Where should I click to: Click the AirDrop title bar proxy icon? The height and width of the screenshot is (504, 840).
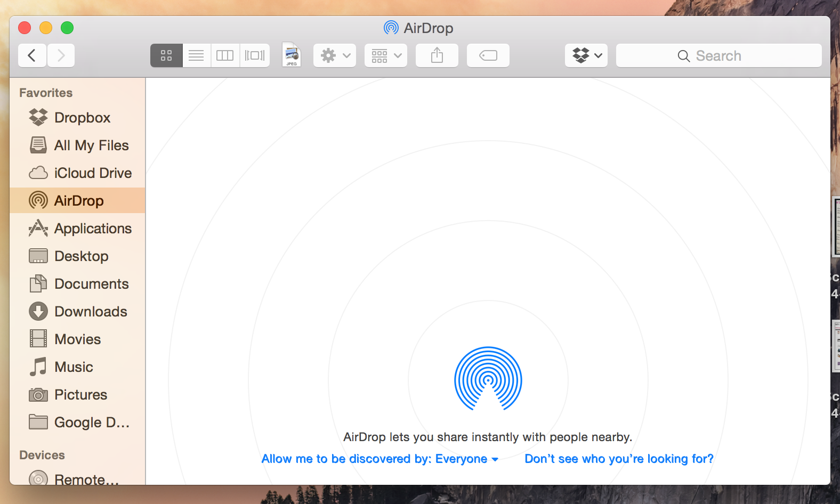coord(391,28)
